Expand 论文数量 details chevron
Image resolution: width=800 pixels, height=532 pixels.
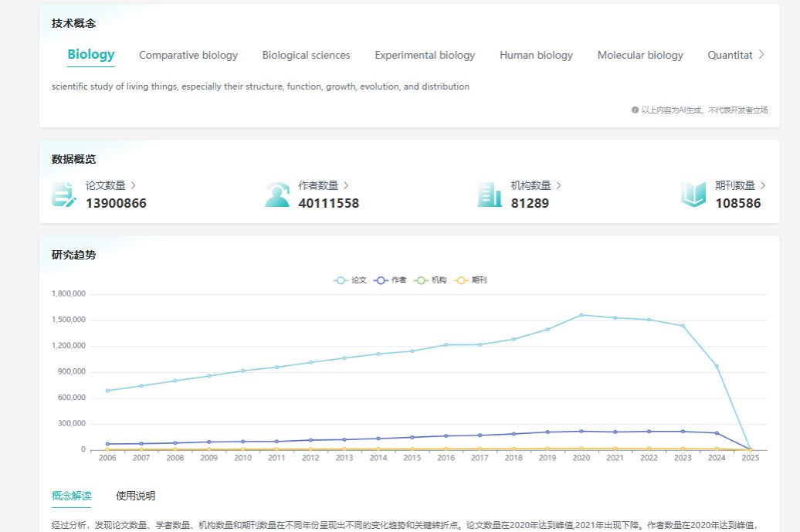(134, 185)
